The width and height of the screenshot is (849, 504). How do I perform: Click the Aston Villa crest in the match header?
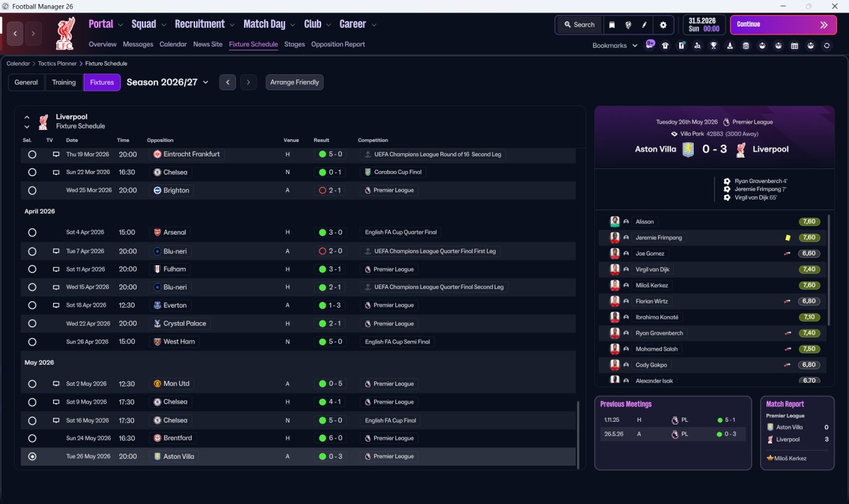pyautogui.click(x=688, y=149)
